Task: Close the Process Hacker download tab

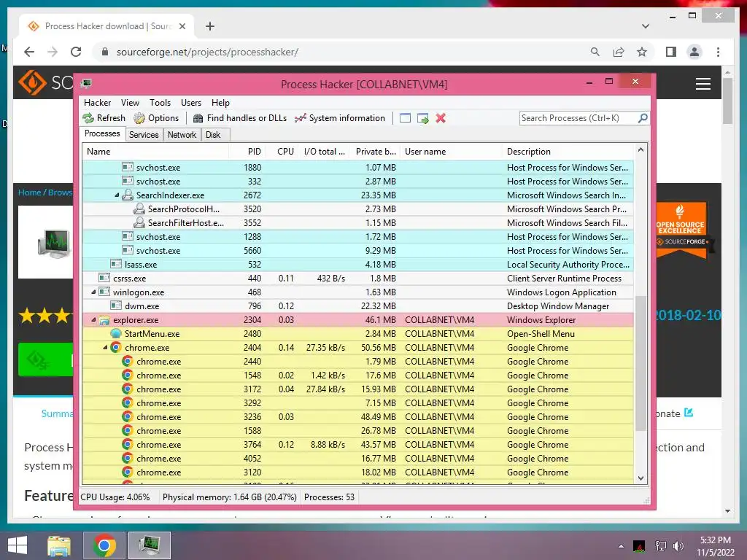Action: click(182, 26)
